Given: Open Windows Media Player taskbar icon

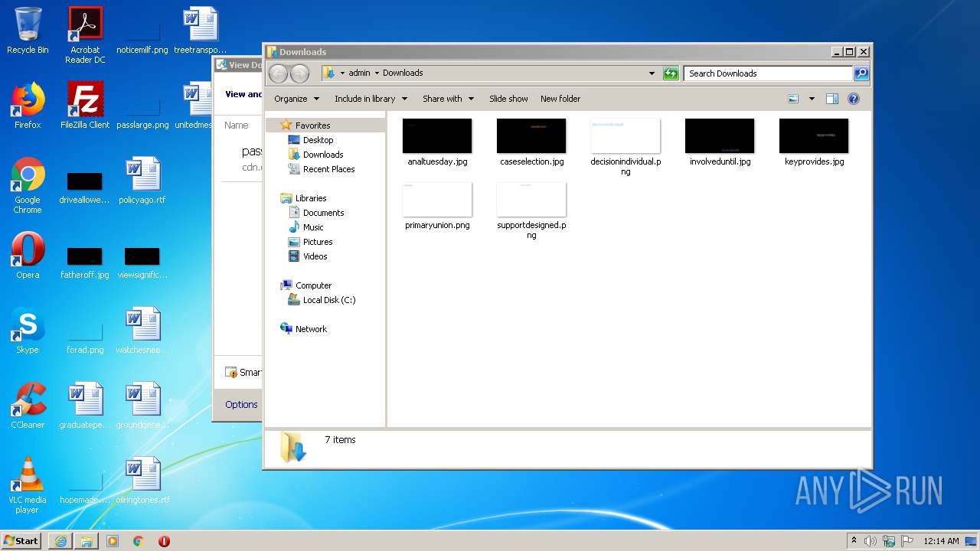Looking at the screenshot, I should (x=113, y=541).
